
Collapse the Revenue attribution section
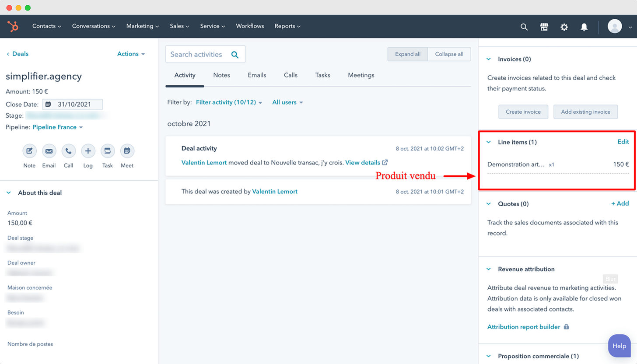[489, 269]
